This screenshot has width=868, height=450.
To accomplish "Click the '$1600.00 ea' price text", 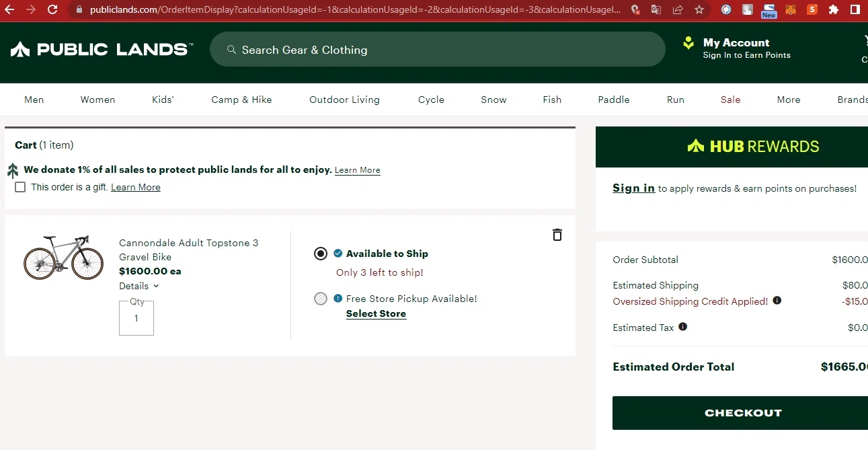I will pyautogui.click(x=151, y=272).
